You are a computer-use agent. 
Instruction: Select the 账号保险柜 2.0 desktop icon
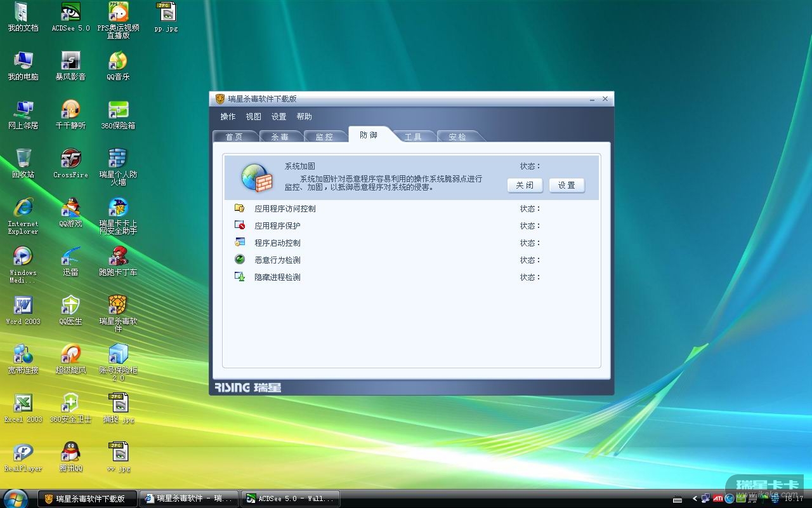[118, 363]
